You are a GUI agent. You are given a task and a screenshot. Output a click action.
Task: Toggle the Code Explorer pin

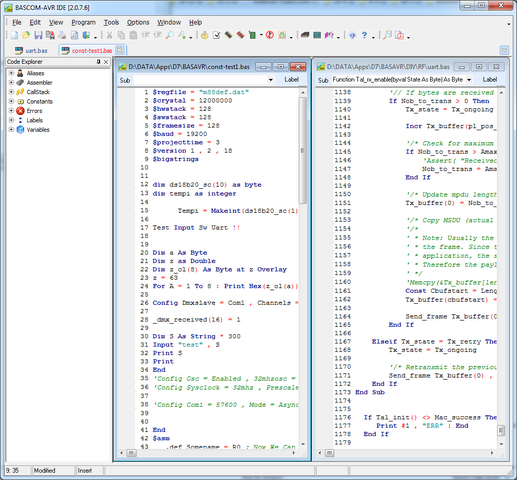[98, 62]
